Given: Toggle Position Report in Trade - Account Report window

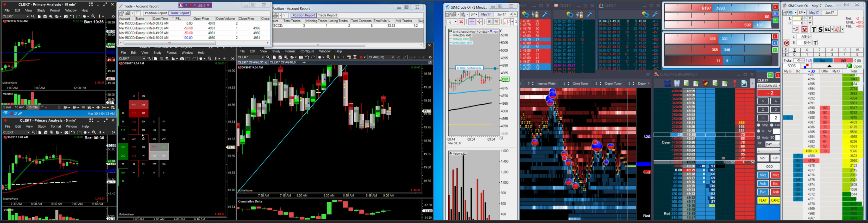Looking at the screenshot, I should 156,13.
